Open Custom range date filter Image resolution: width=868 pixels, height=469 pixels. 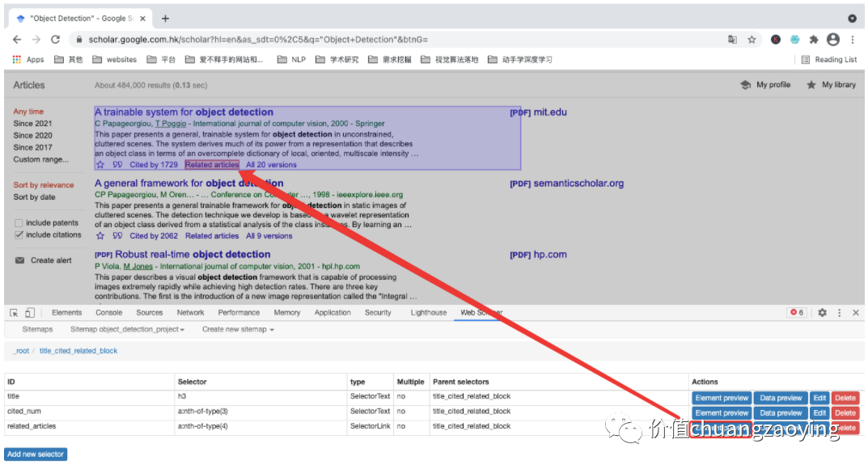point(41,160)
